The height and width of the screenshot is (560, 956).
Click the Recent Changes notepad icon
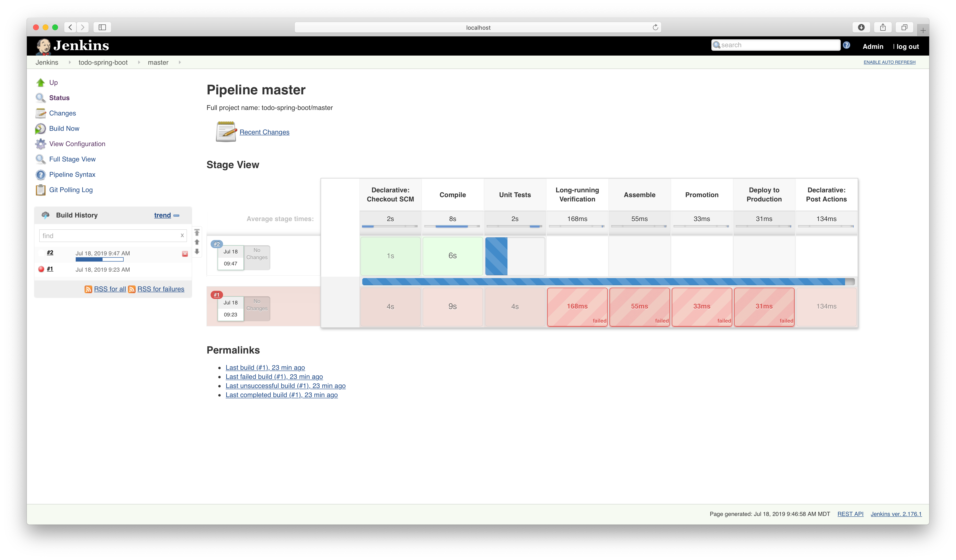[226, 131]
